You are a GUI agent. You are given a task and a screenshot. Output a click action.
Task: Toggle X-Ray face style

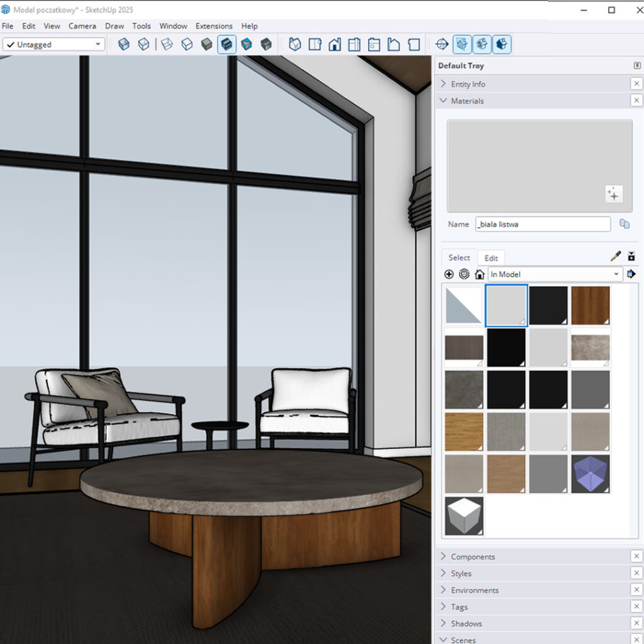[124, 45]
